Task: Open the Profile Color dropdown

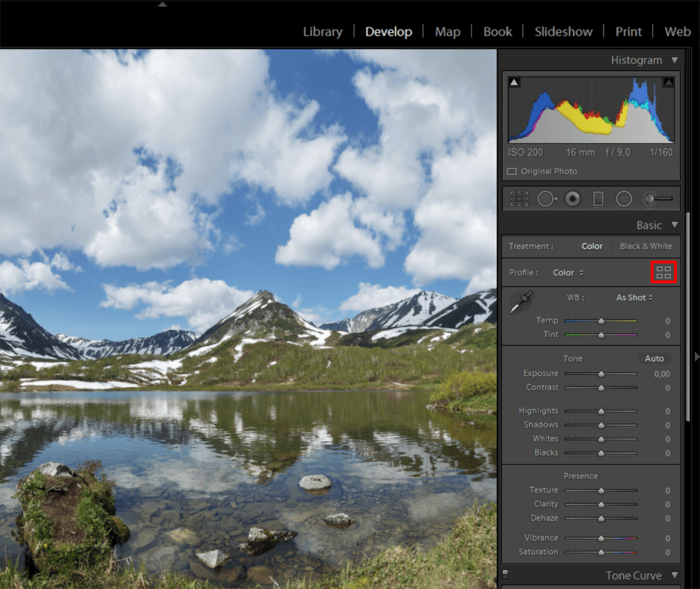Action: coord(568,272)
